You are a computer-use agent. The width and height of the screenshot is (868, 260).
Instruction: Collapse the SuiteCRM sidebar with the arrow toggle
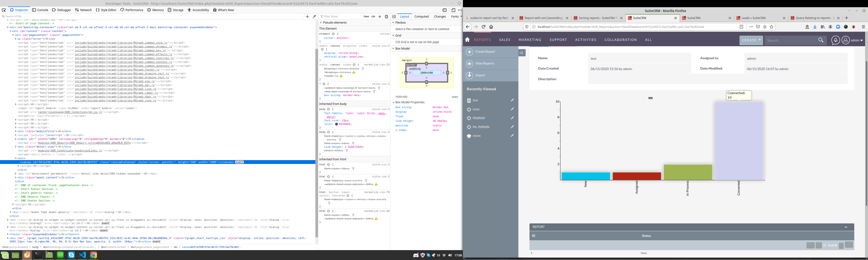(x=522, y=53)
